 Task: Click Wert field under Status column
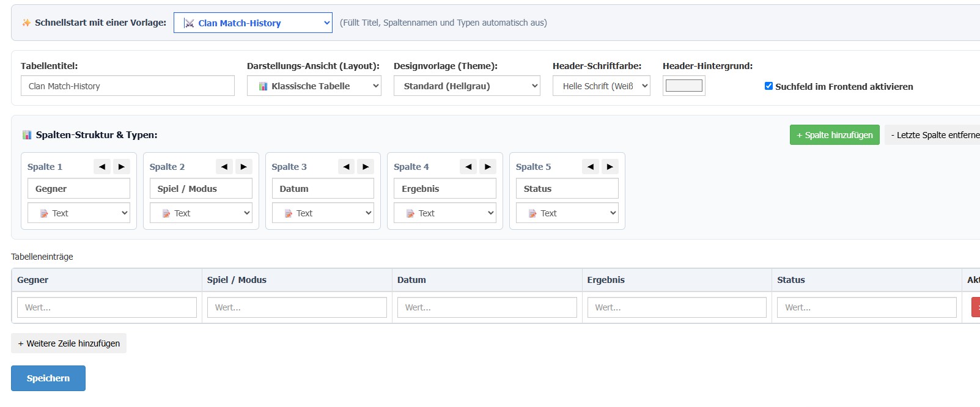[867, 307]
